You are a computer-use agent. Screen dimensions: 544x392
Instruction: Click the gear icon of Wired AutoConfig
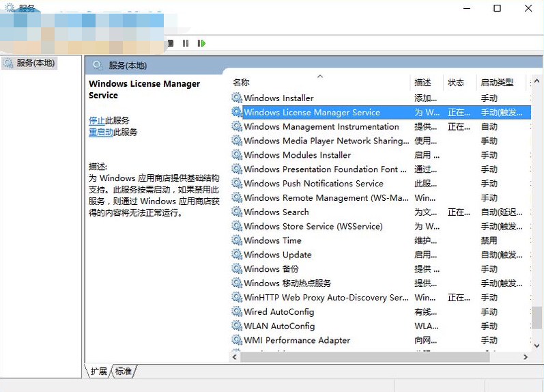pos(237,311)
